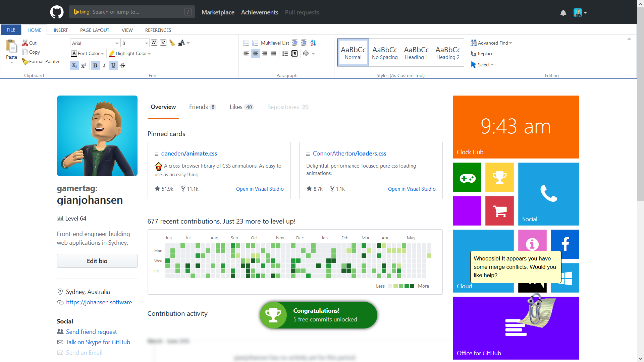Toggle subscript formatting
644x362 pixels.
[x=74, y=65]
